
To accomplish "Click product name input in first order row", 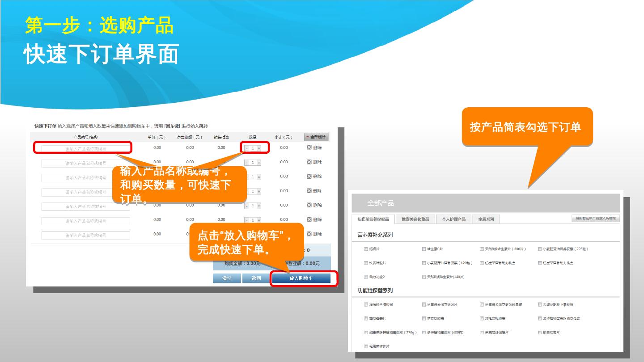I will 86,148.
